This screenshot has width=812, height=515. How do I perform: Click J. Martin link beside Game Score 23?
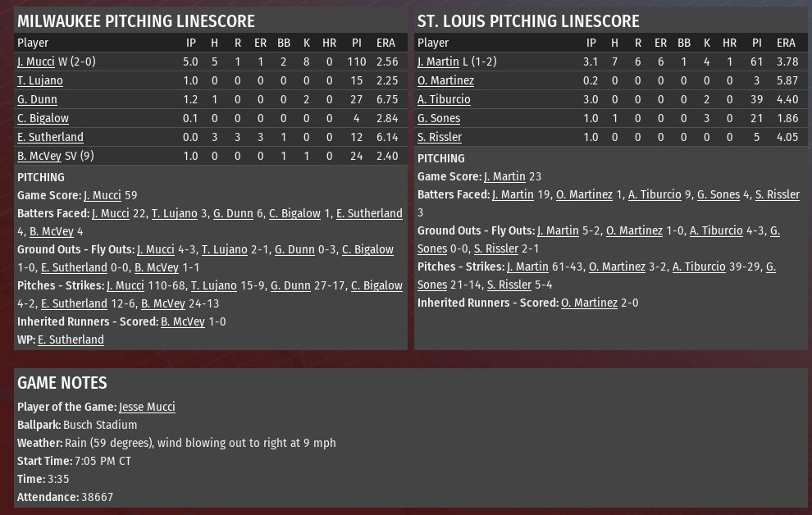[x=505, y=176]
